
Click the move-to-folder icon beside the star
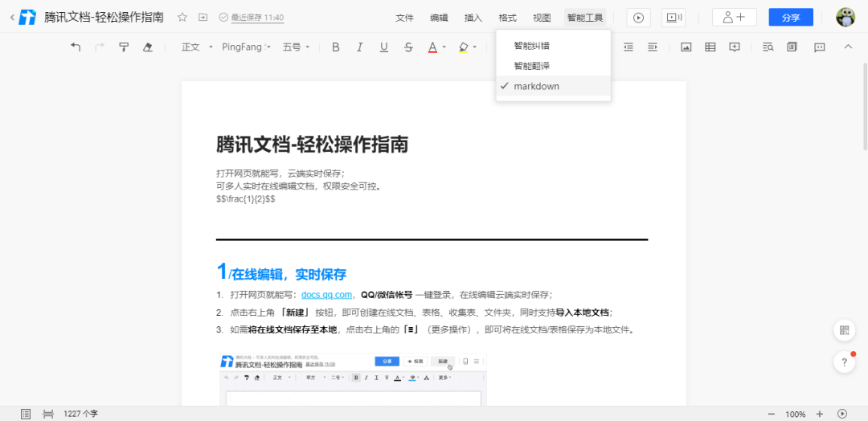203,18
